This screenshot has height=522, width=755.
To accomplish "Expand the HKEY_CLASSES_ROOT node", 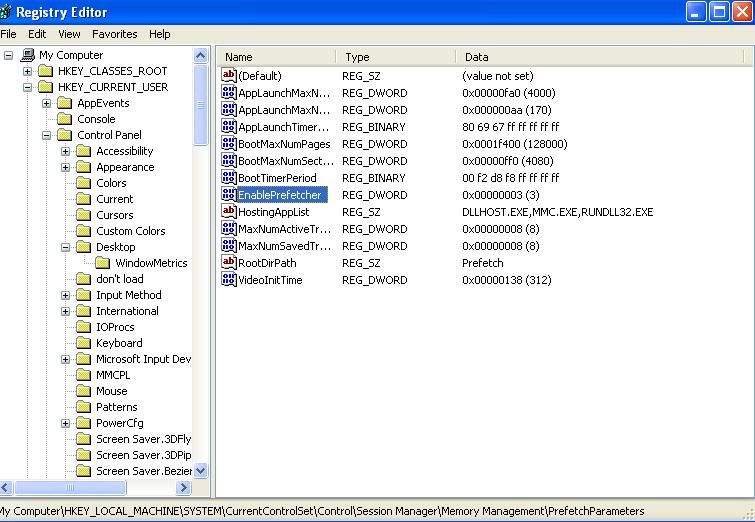I will [27, 71].
